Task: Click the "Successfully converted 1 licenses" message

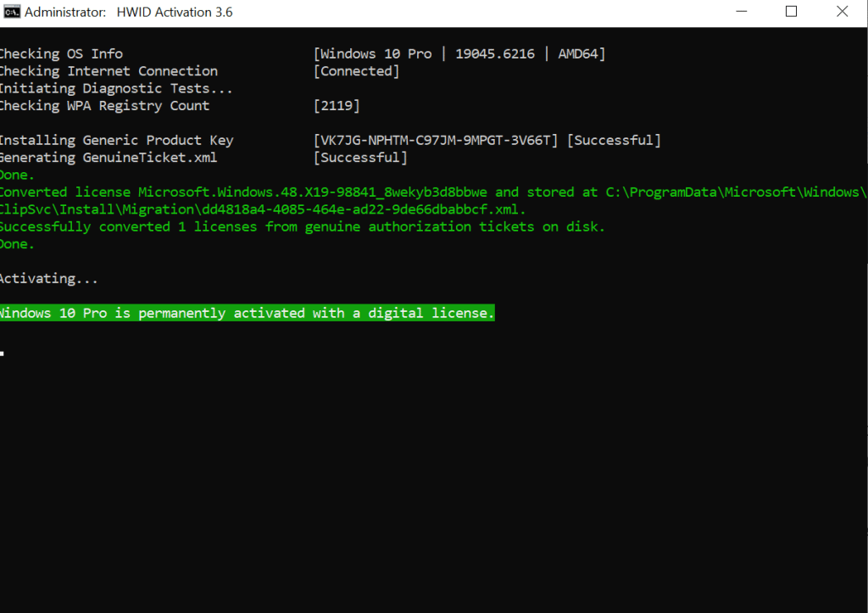Action: click(x=302, y=226)
